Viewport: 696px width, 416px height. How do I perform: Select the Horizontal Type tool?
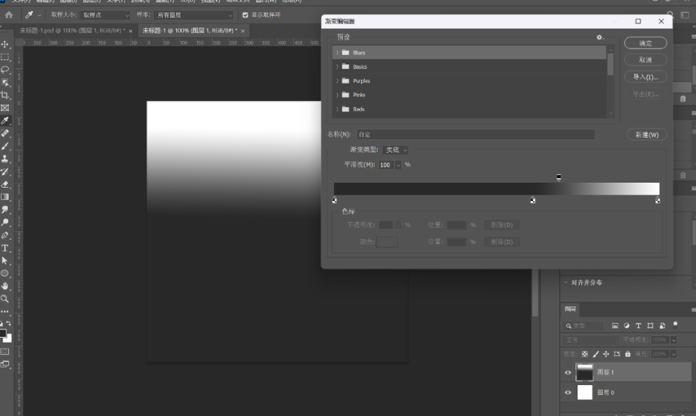[5, 247]
